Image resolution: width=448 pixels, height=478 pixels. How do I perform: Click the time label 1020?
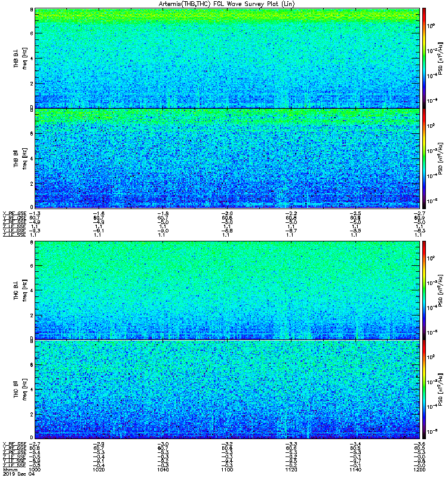pyautogui.click(x=98, y=470)
